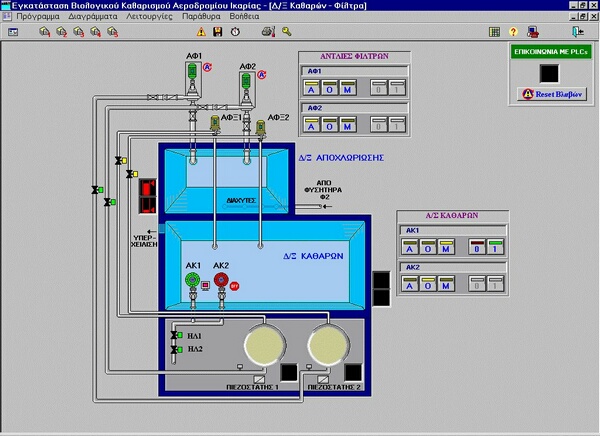
Task: Click the key icon in toolbar
Action: click(287, 32)
